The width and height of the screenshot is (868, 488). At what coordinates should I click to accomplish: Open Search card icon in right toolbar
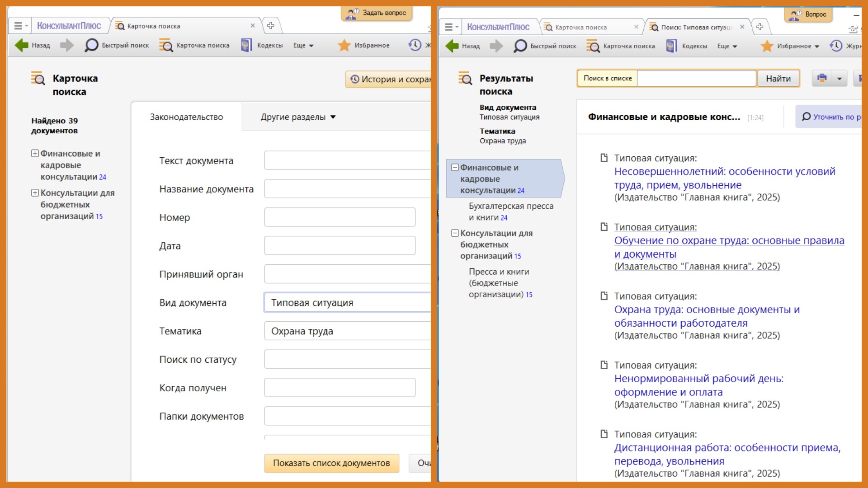[x=593, y=46]
